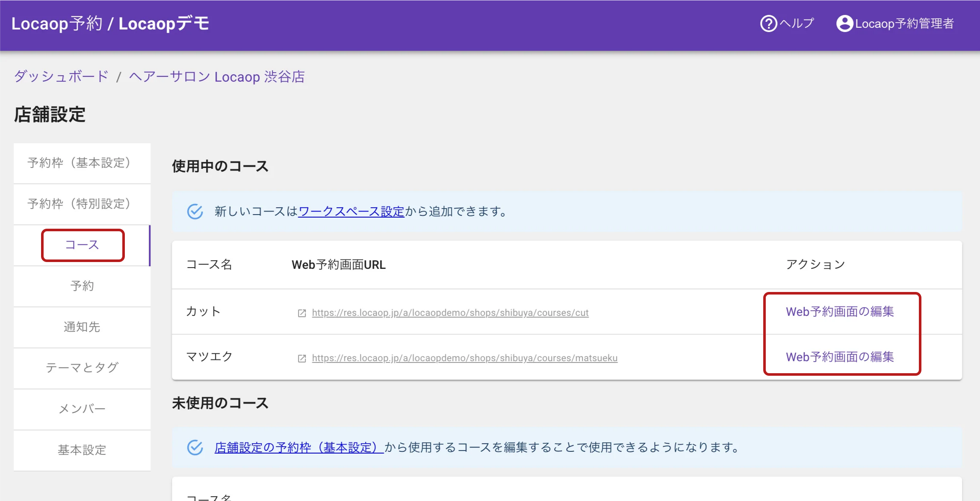Click the Locaop予約 / Locaopデモ header title
Screen dimensions: 980x501
(x=110, y=24)
